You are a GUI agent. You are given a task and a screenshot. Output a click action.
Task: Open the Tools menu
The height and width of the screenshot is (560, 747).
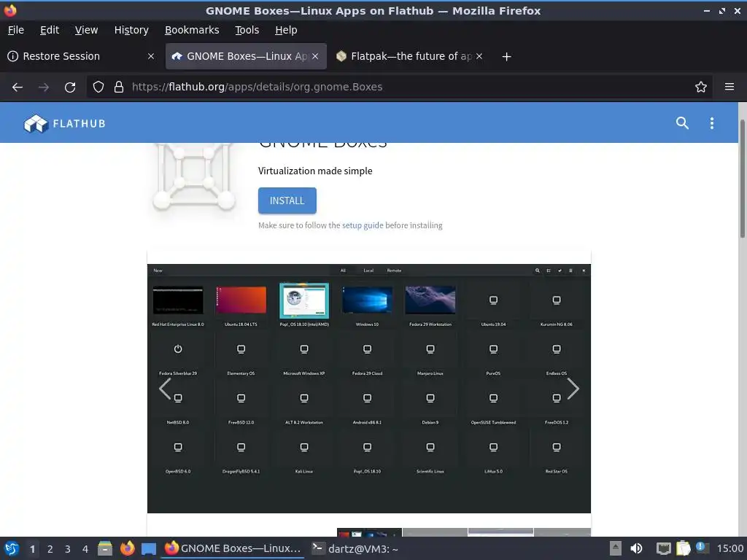point(247,30)
